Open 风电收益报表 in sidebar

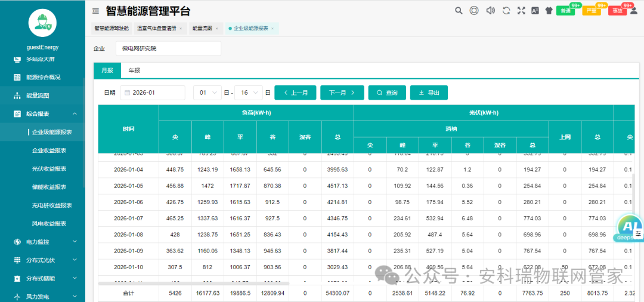pyautogui.click(x=49, y=224)
